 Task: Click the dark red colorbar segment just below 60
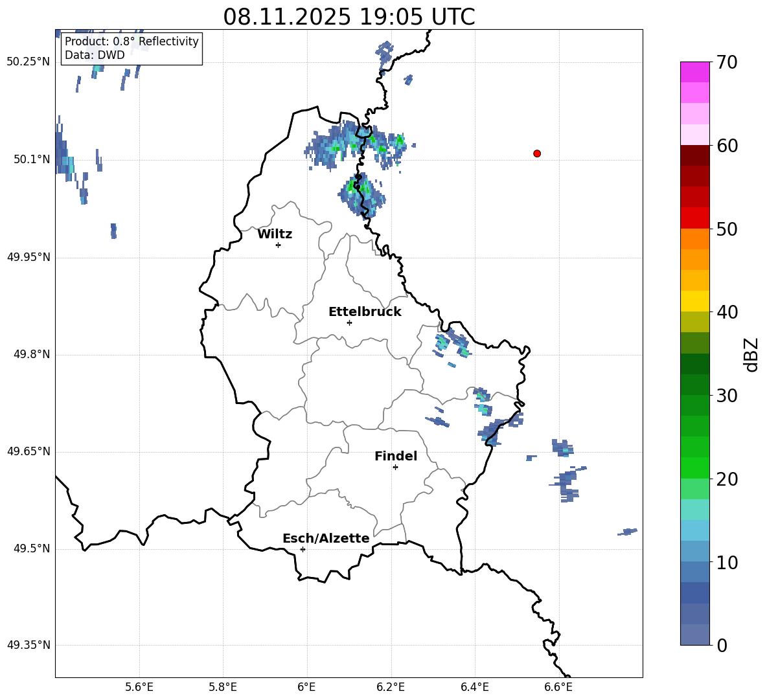click(695, 156)
